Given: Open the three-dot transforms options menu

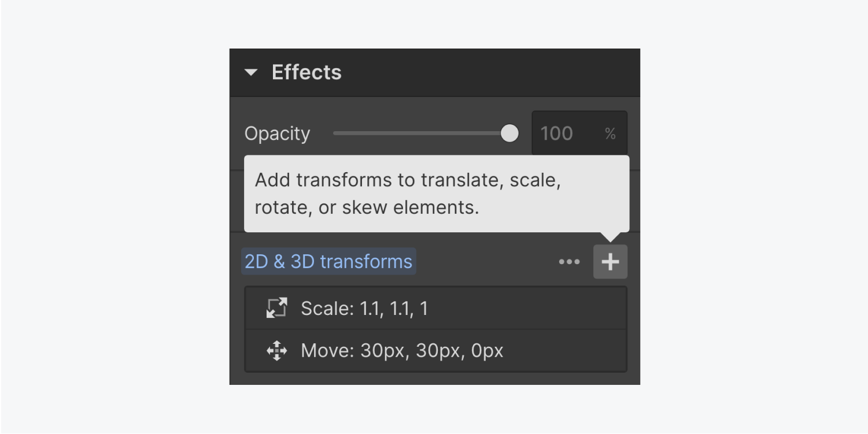Looking at the screenshot, I should point(569,262).
